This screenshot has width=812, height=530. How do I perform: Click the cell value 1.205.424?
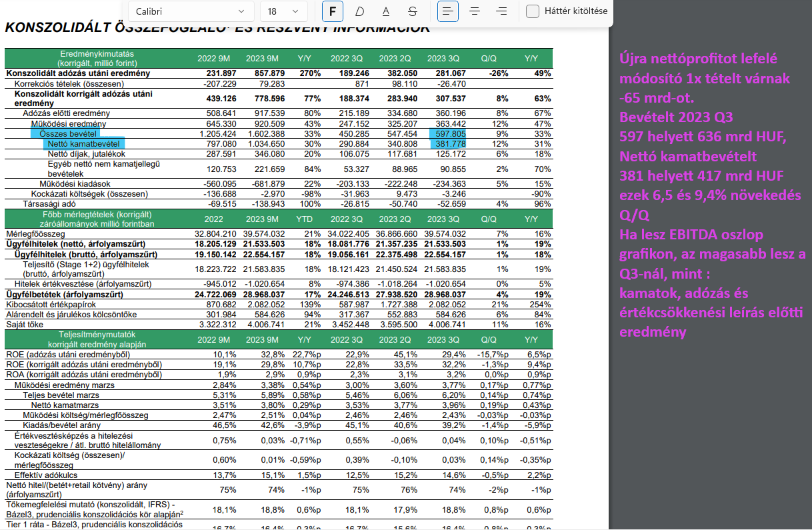(x=219, y=134)
